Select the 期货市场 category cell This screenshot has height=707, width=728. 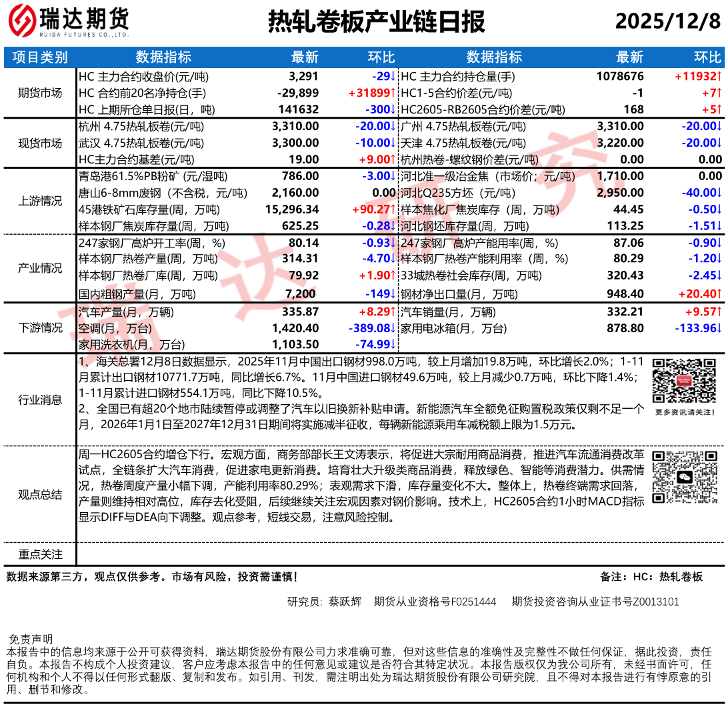point(40,93)
